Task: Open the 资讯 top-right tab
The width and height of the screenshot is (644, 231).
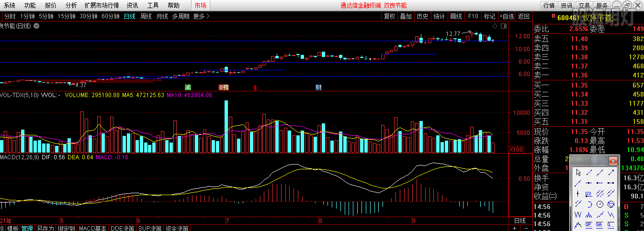Action: tap(566, 5)
